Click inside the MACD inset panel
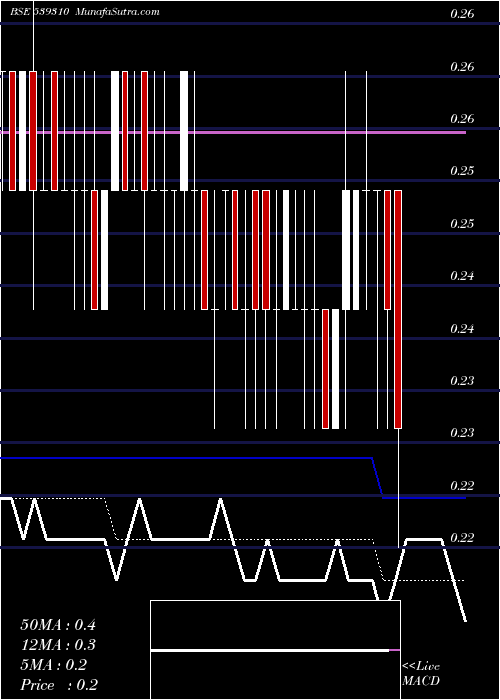 pos(275,650)
